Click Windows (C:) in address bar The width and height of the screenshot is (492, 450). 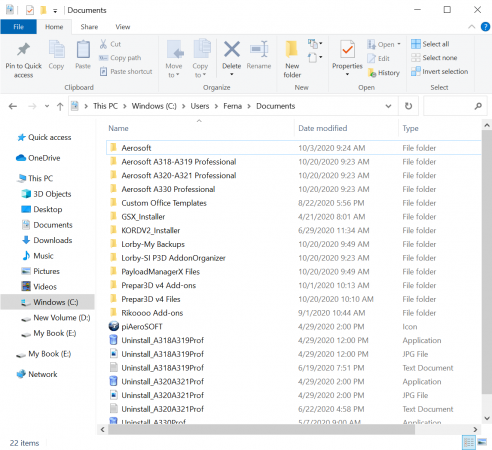(x=154, y=106)
